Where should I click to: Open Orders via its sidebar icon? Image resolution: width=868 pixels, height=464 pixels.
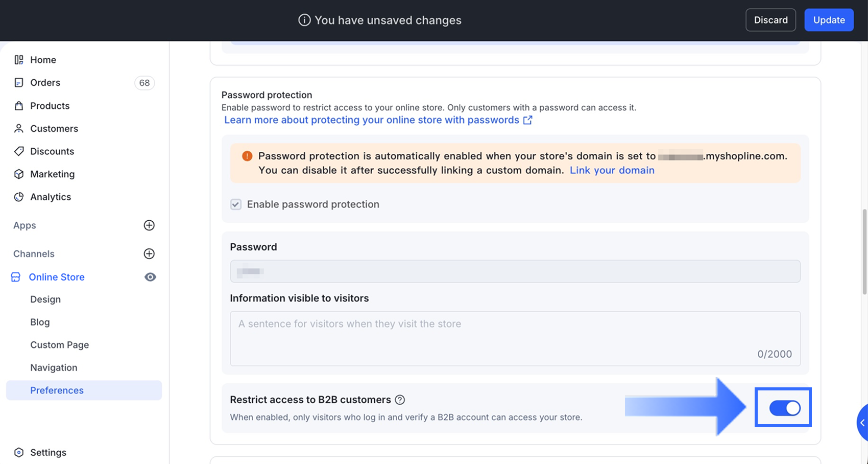tap(19, 83)
